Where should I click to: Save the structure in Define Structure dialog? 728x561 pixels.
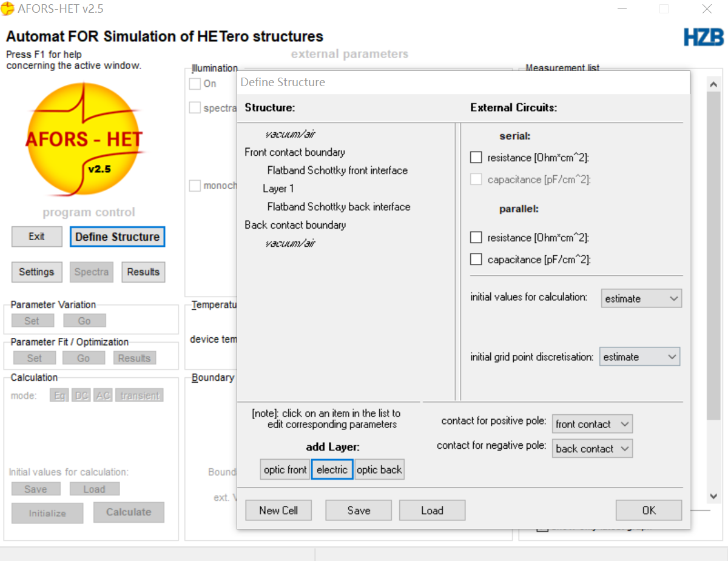pyautogui.click(x=359, y=510)
